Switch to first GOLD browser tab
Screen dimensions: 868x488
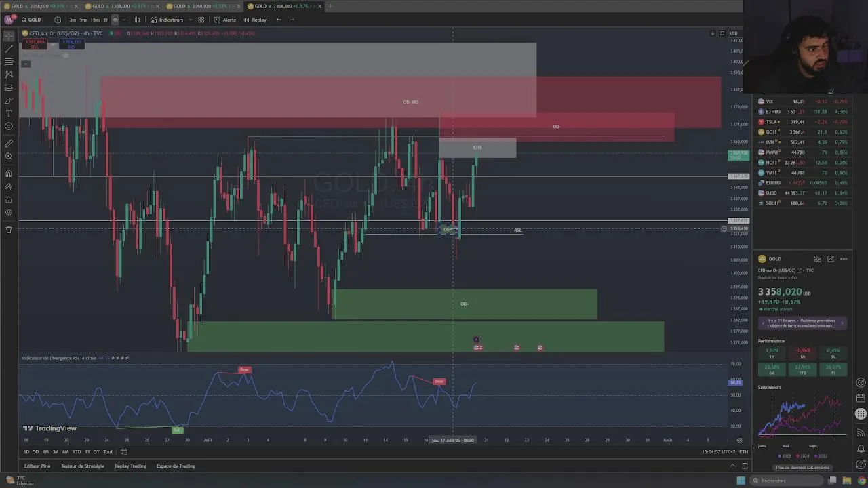pos(39,6)
